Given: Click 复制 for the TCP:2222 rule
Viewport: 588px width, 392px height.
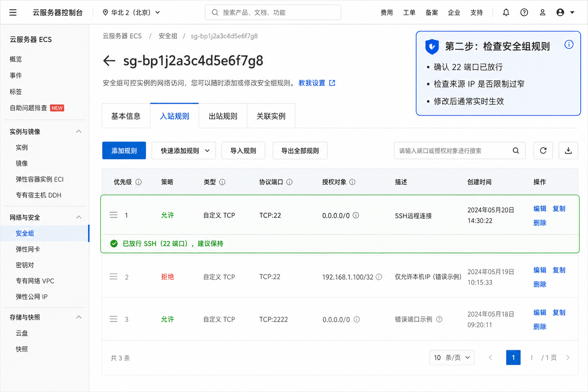Looking at the screenshot, I should click(x=559, y=312).
